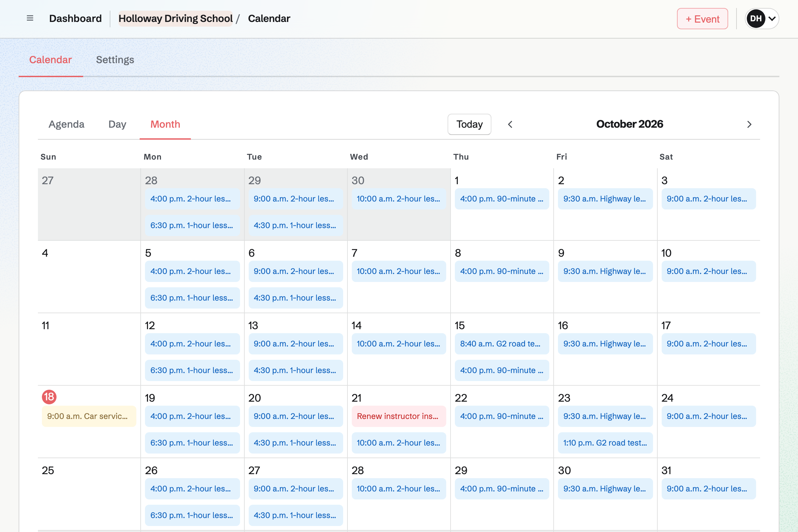Open the Car service event on the 18th
This screenshot has width=798, height=532.
point(89,416)
